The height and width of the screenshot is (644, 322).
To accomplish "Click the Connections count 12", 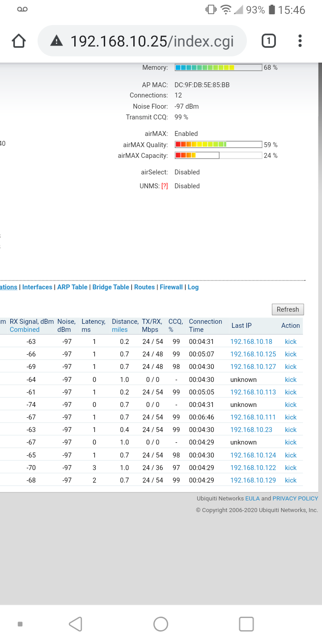I will pos(178,95).
